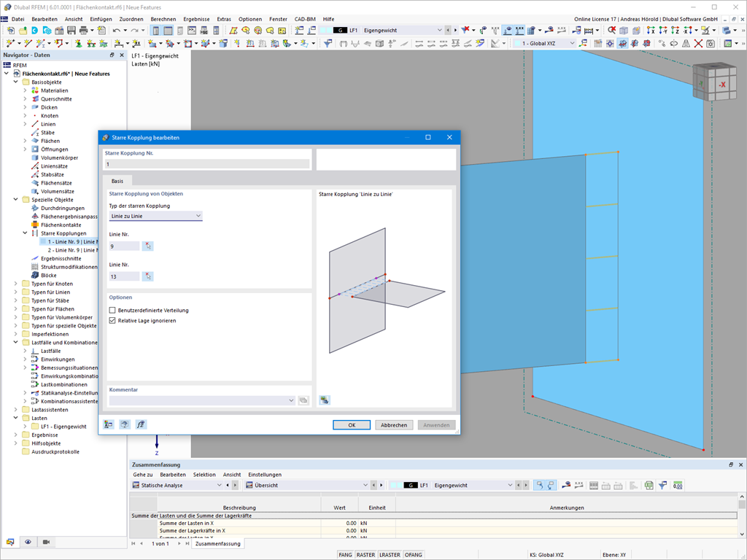This screenshot has height=560, width=747.
Task: Toggle the tables panel display icon
Action: click(168, 31)
